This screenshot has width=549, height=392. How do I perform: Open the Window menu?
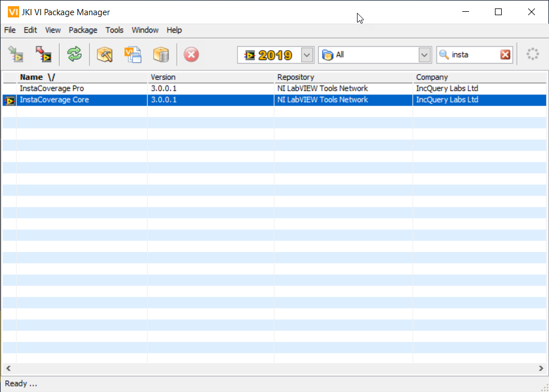[145, 30]
